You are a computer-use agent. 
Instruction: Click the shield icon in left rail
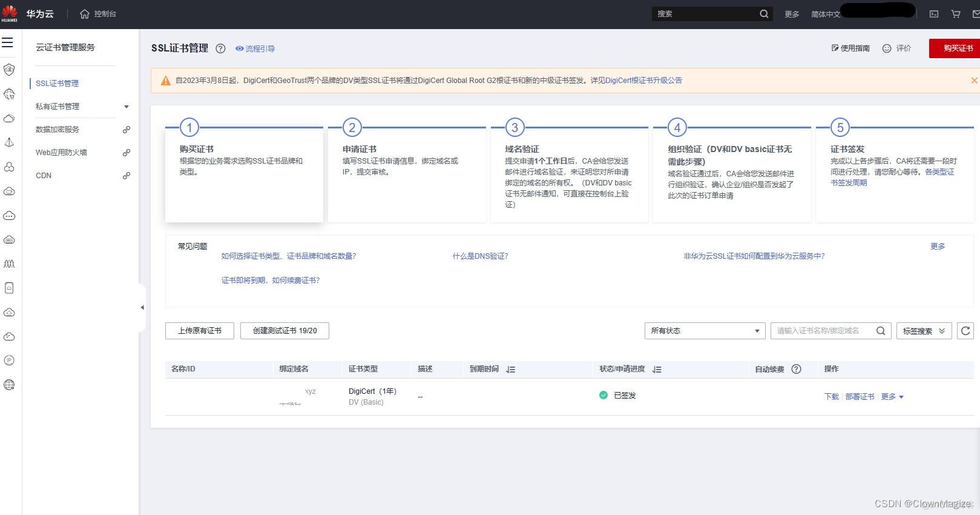click(x=9, y=70)
